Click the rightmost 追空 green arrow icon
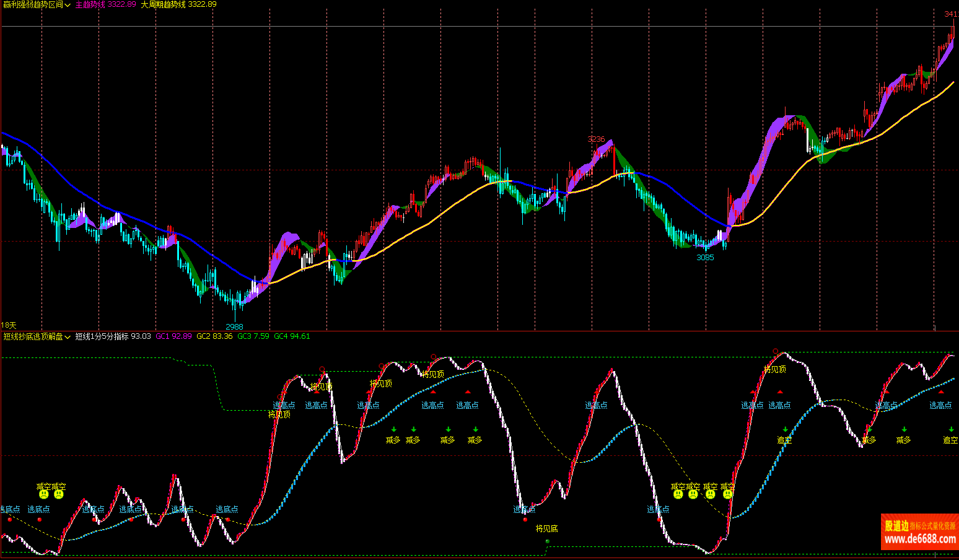Screen dimensions: 959x560 click(x=951, y=429)
